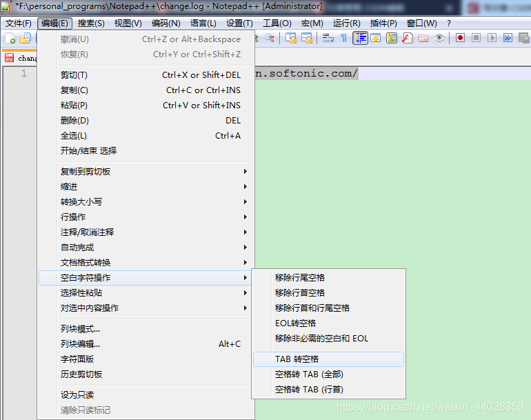This screenshot has width=531, height=420.
Task: Select 移除行尾空格 in the submenu
Action: (328, 278)
